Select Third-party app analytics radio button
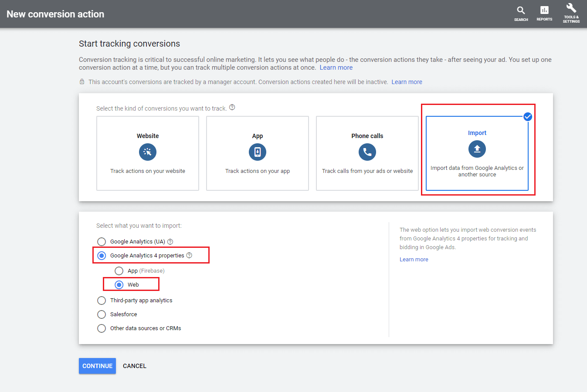This screenshot has height=392, width=587. pyautogui.click(x=102, y=301)
